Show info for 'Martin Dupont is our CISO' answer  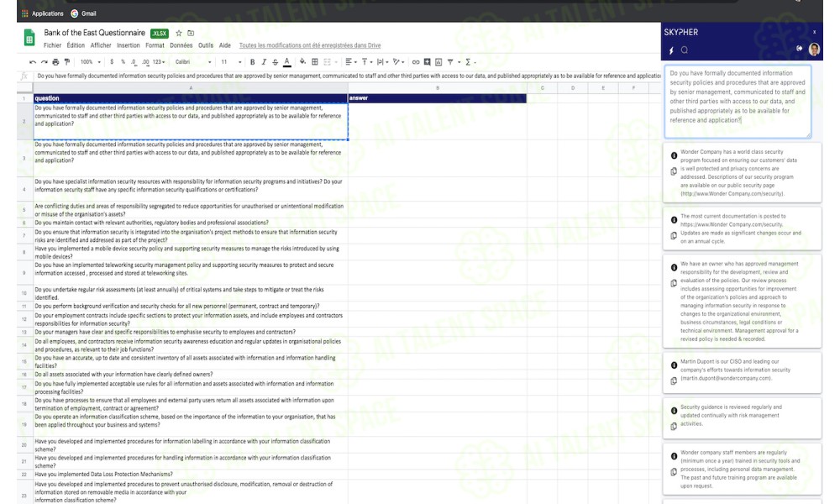674,365
